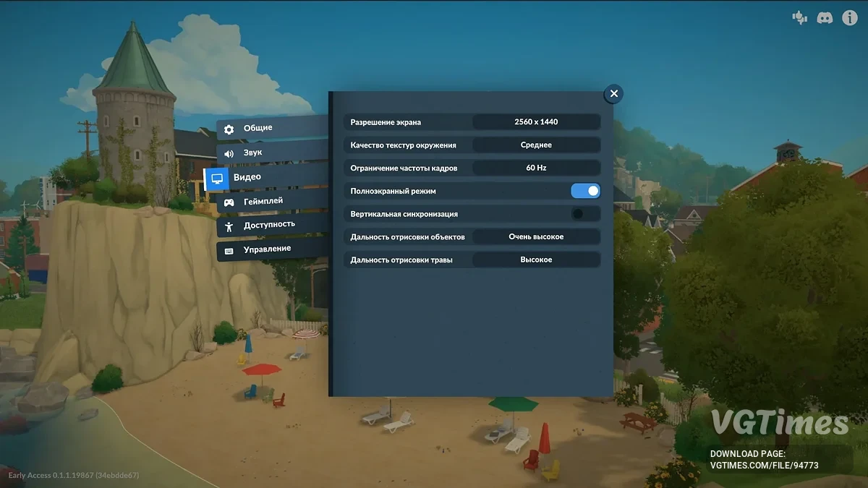Click the keyboard icon beside Управление
The width and height of the screenshot is (868, 488).
tap(229, 251)
